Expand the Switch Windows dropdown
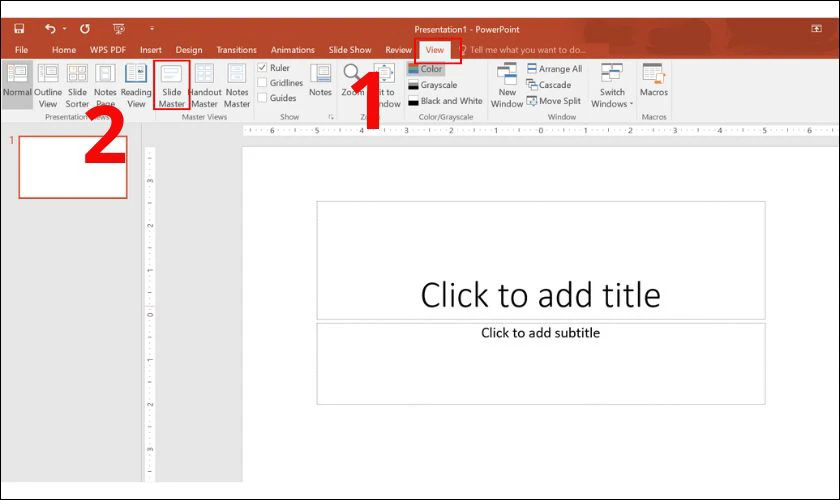The image size is (840, 500). [x=612, y=84]
